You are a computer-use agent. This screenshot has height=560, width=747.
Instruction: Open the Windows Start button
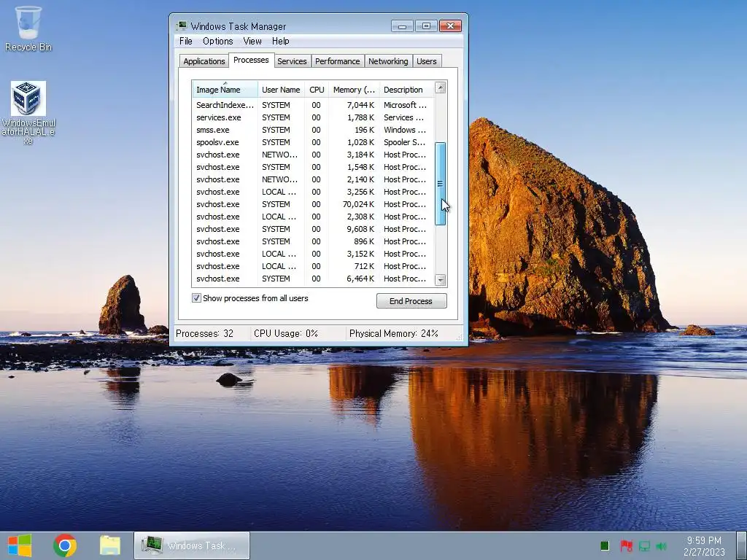point(20,545)
